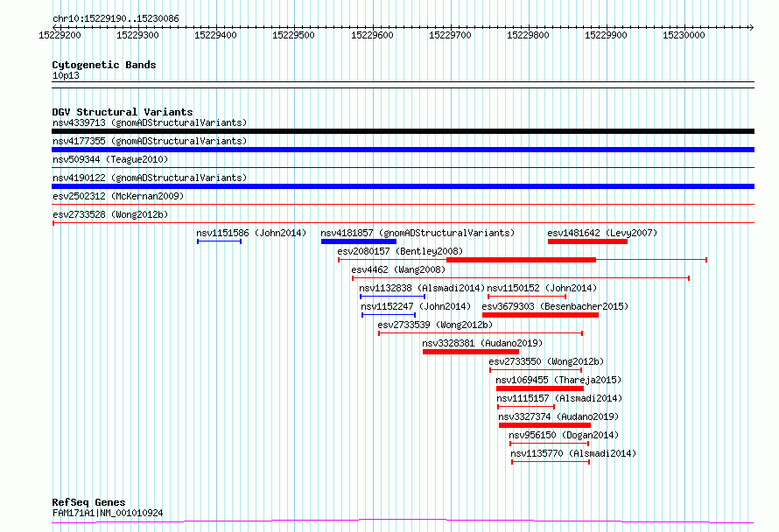This screenshot has height=532, width=779.
Task: Open esv2733550 (Wong2012b) label
Action: click(x=546, y=361)
